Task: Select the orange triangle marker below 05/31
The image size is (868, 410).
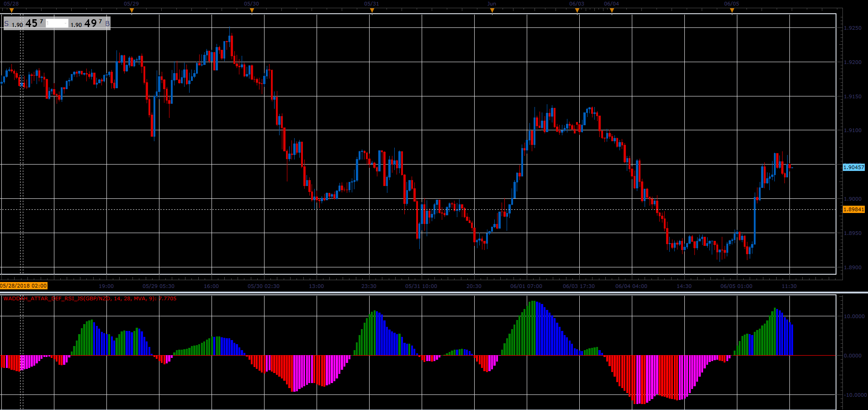Action: click(372, 11)
